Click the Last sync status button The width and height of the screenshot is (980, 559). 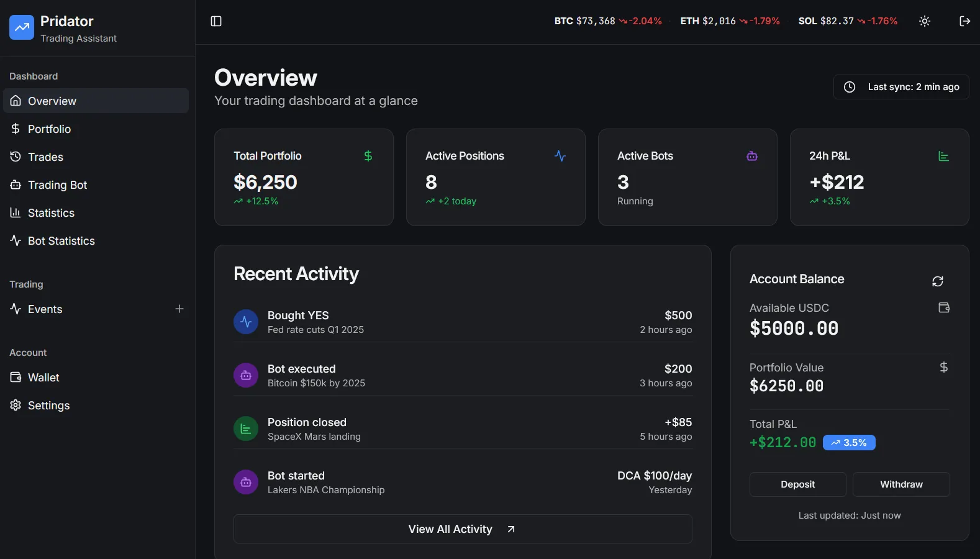pyautogui.click(x=901, y=87)
